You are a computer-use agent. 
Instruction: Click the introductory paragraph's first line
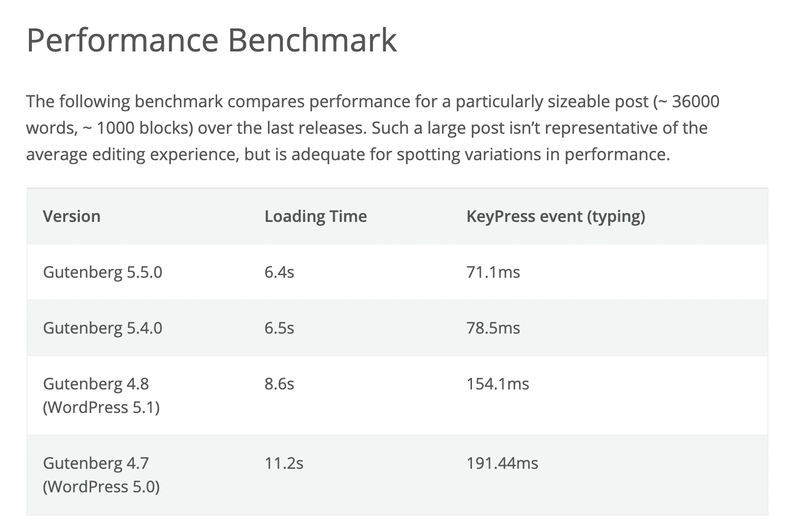(x=372, y=101)
